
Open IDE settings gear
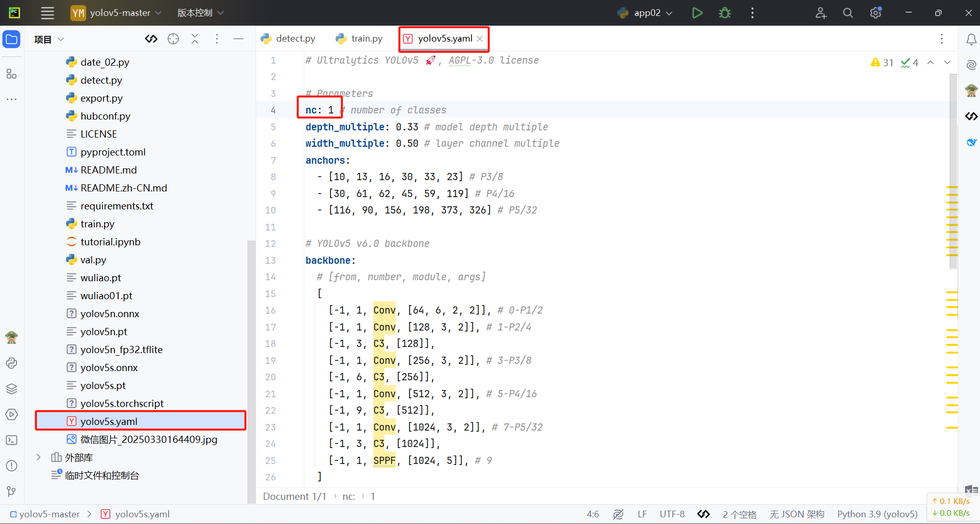click(x=876, y=13)
